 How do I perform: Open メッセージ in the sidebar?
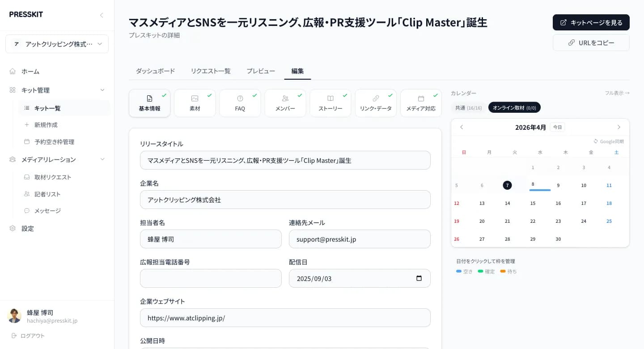point(47,211)
